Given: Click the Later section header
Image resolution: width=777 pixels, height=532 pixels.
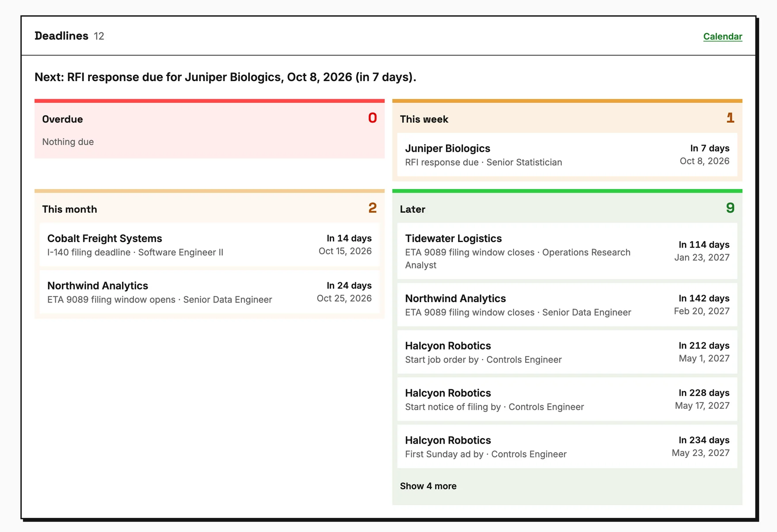Looking at the screenshot, I should pyautogui.click(x=412, y=209).
